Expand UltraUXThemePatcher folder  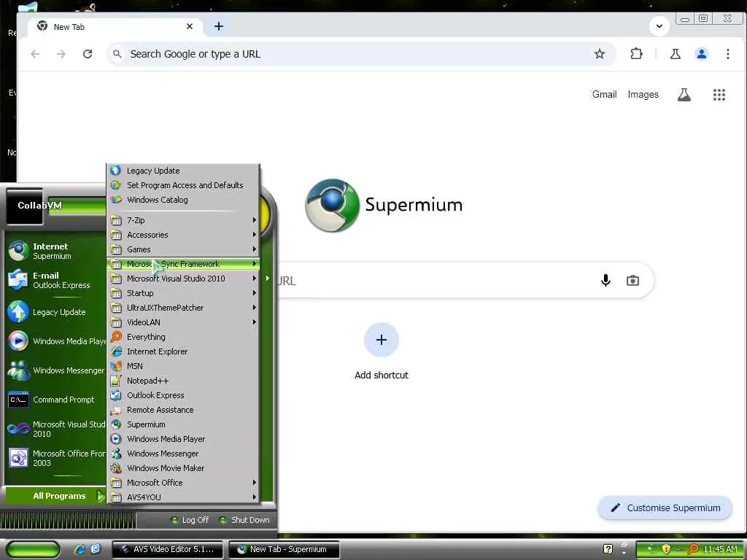(x=183, y=308)
